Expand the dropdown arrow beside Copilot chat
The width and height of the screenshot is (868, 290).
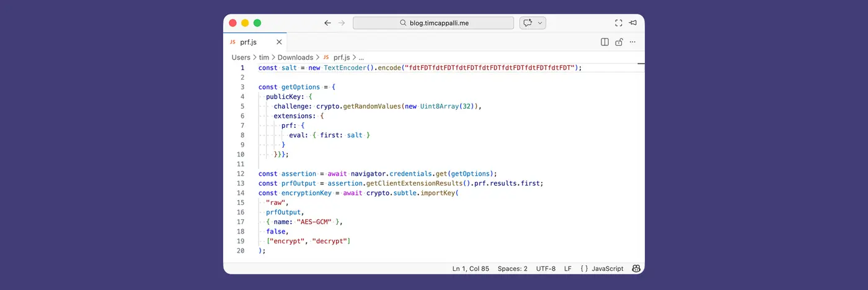pyautogui.click(x=541, y=23)
